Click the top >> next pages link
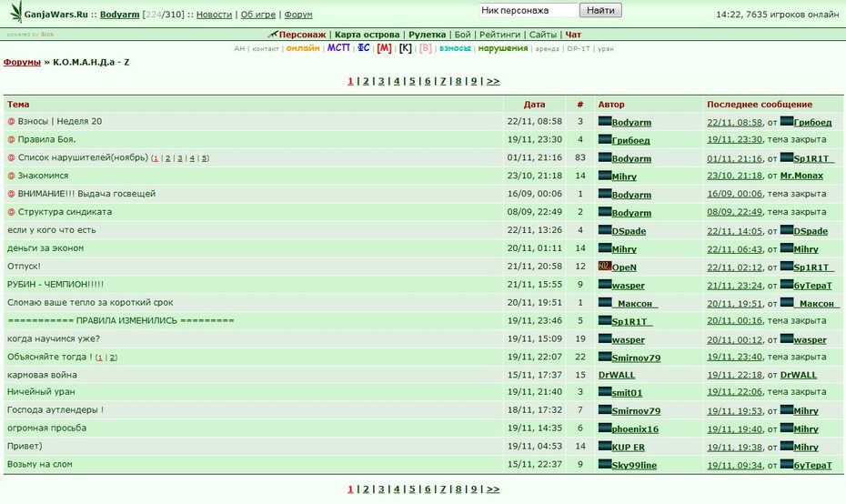 pos(493,81)
